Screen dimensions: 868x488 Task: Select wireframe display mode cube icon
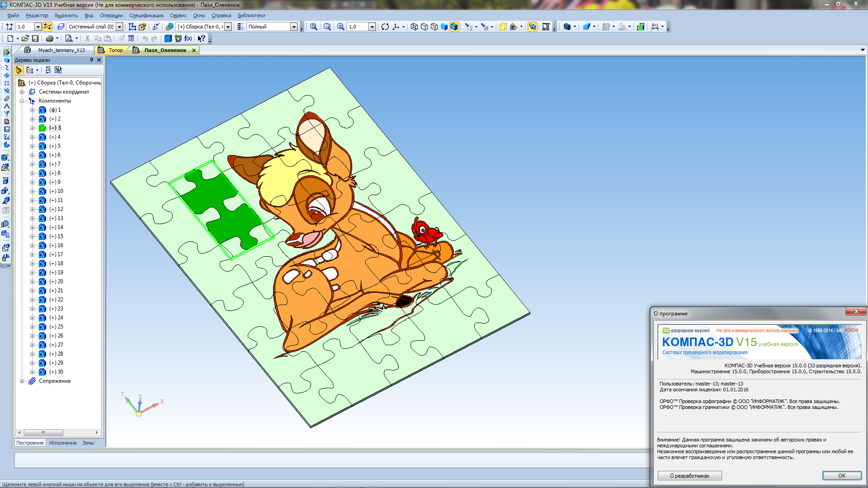[x=414, y=27]
